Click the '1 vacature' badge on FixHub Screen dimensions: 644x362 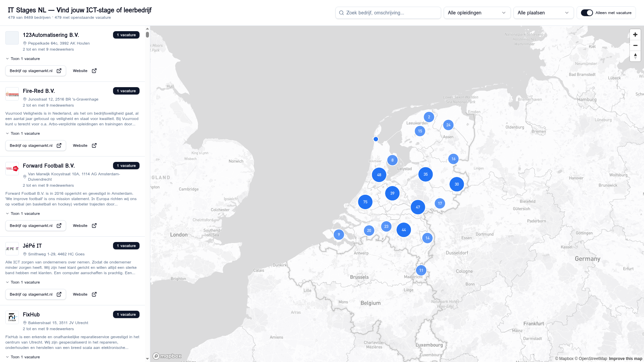pos(126,314)
